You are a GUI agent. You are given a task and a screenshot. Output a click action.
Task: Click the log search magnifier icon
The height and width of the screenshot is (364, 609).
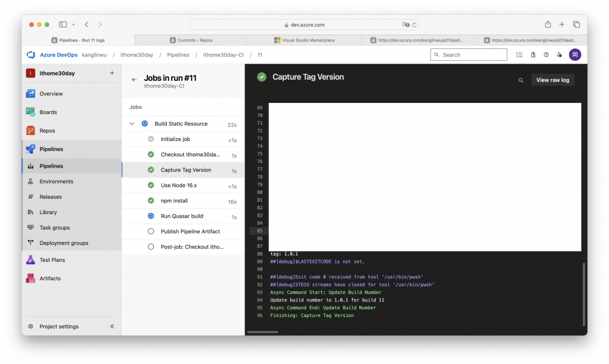tap(521, 80)
